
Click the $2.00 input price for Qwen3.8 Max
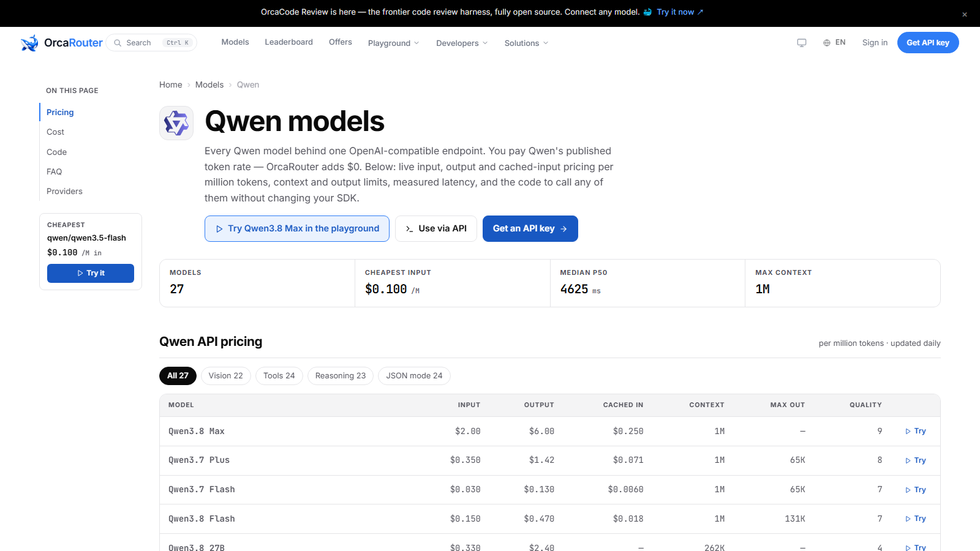468,432
